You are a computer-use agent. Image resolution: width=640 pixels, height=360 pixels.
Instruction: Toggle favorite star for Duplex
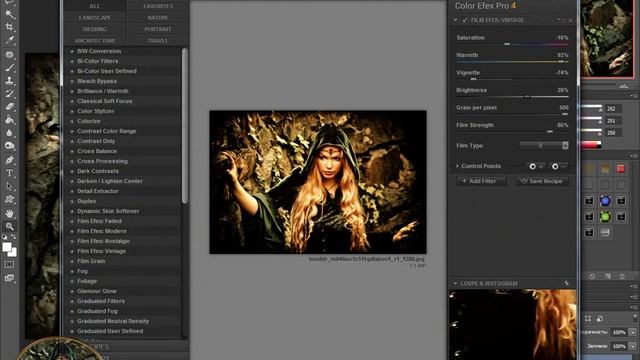pos(72,201)
